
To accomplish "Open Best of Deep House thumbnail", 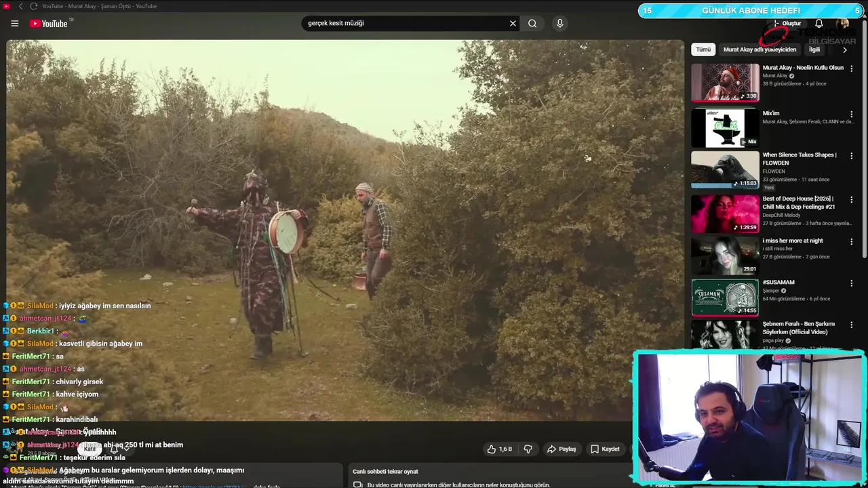I will [725, 213].
